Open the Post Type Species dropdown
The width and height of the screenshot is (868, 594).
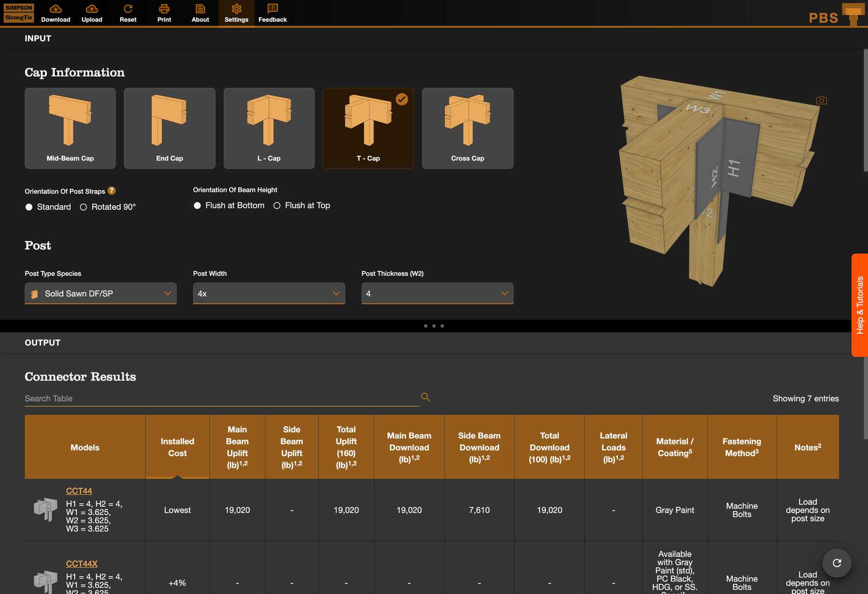coord(100,294)
